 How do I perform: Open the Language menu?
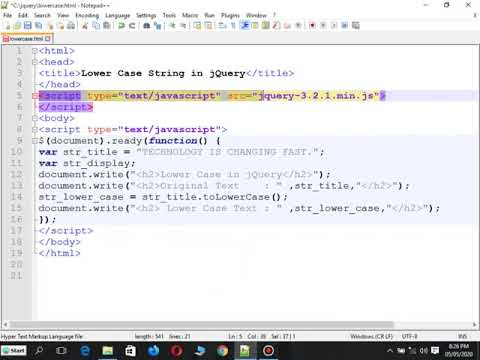point(118,15)
